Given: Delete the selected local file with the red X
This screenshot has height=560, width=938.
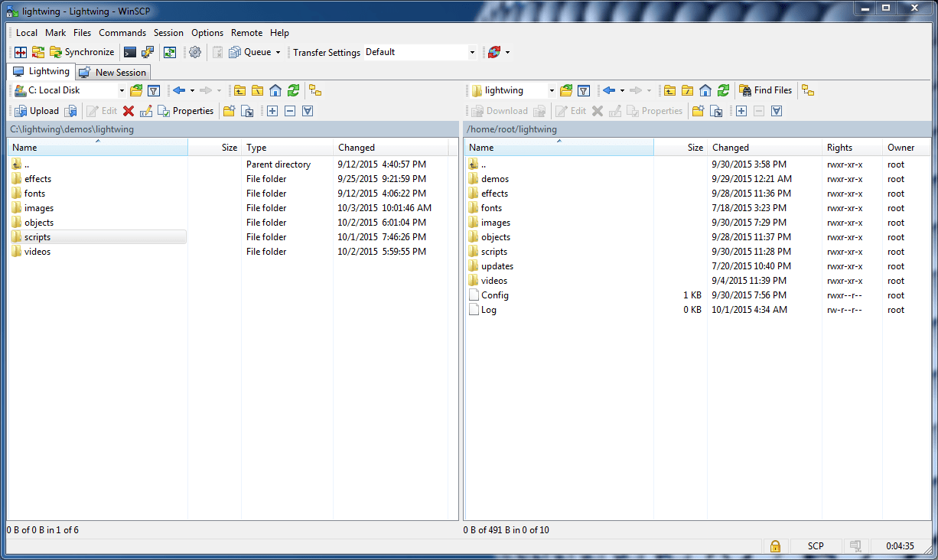Looking at the screenshot, I should pos(129,111).
